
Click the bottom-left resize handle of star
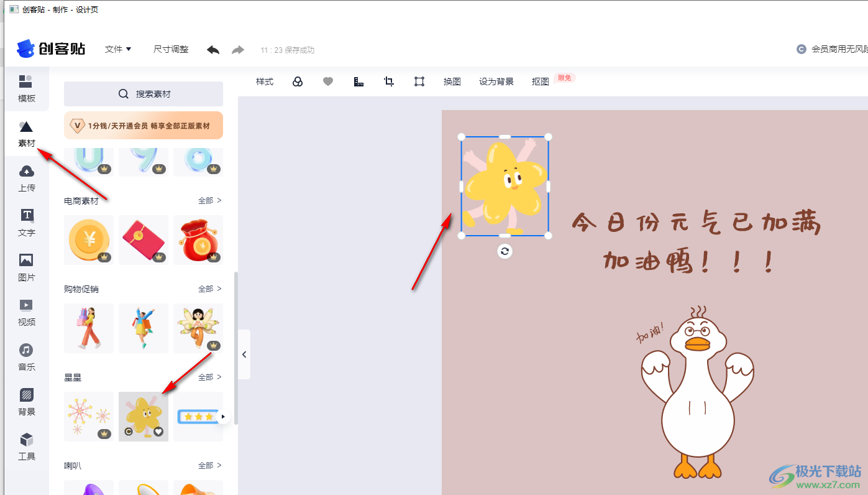point(461,236)
